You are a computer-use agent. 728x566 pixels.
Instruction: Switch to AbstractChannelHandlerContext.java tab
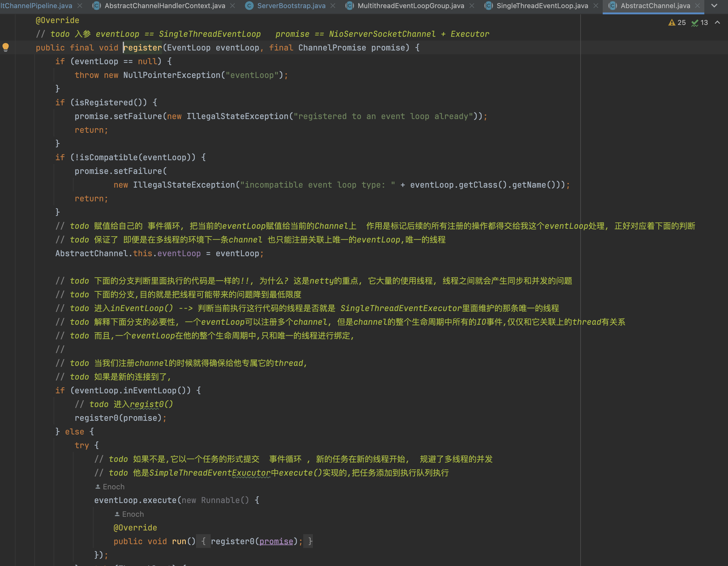tap(165, 6)
